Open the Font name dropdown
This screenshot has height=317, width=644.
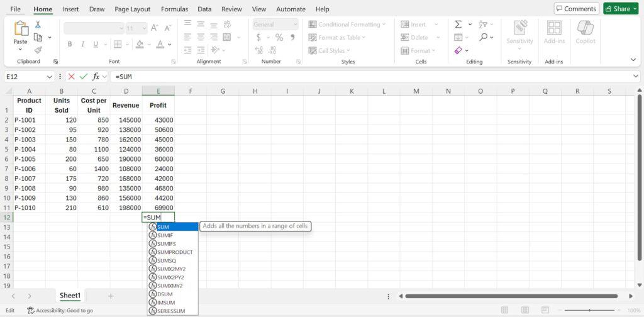click(x=121, y=28)
